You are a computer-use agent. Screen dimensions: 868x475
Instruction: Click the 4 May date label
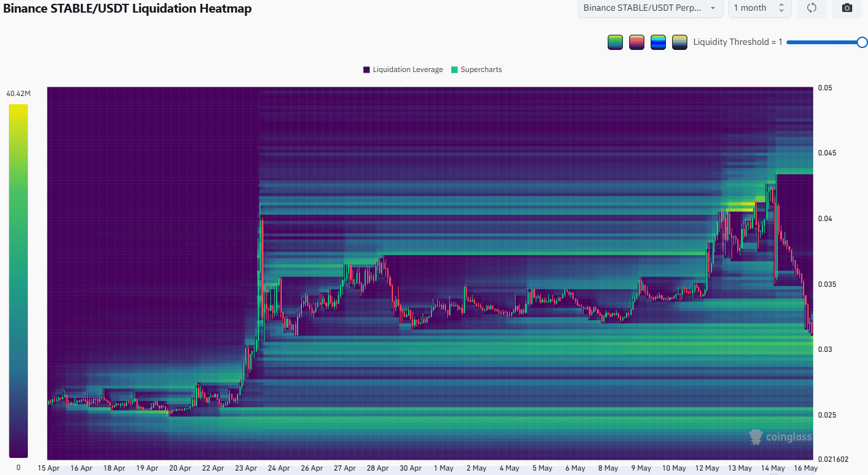(x=509, y=468)
